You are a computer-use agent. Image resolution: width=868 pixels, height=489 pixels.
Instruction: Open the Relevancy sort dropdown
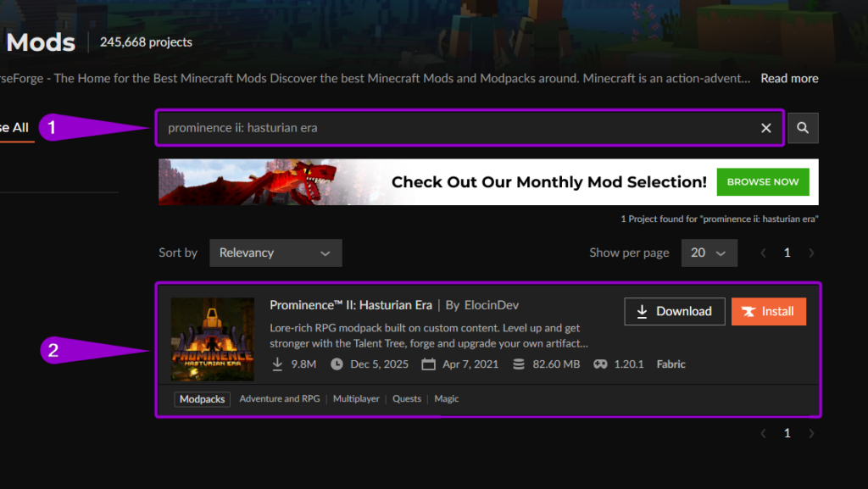[275, 253]
